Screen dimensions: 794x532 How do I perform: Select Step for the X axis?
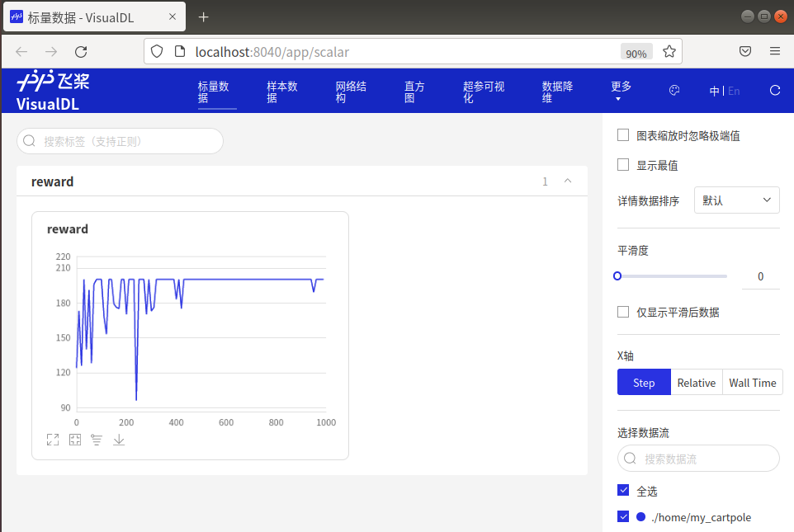[x=644, y=383]
